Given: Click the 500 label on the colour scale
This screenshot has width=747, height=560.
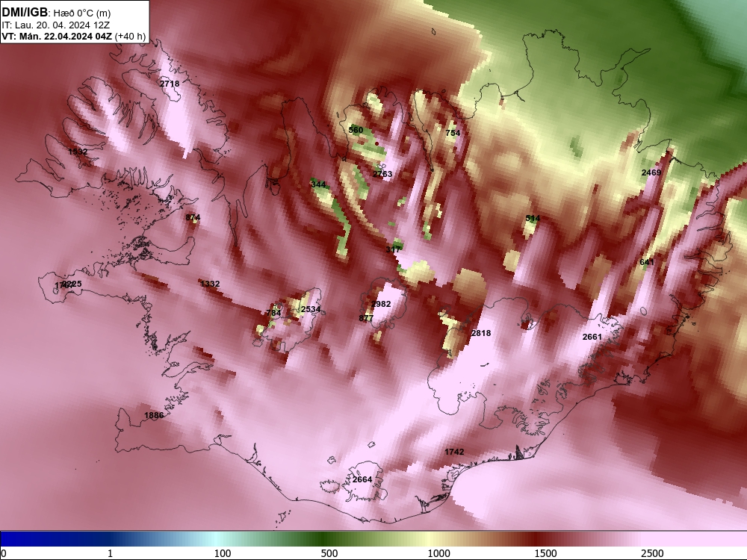Looking at the screenshot, I should click(329, 553).
